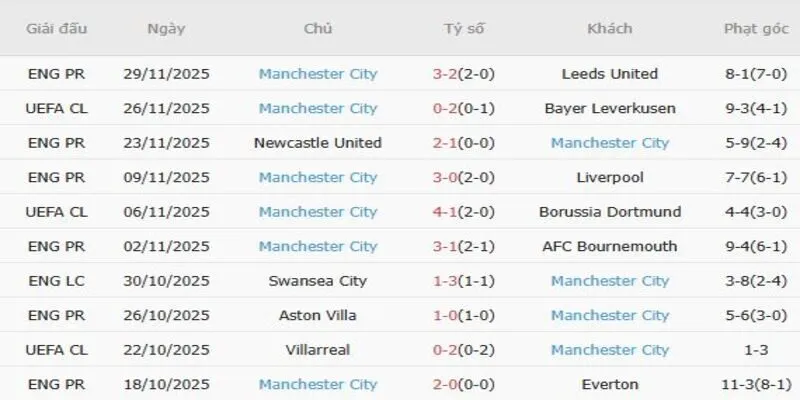Click Villarreal team name
The image size is (800, 400).
pyautogui.click(x=318, y=350)
